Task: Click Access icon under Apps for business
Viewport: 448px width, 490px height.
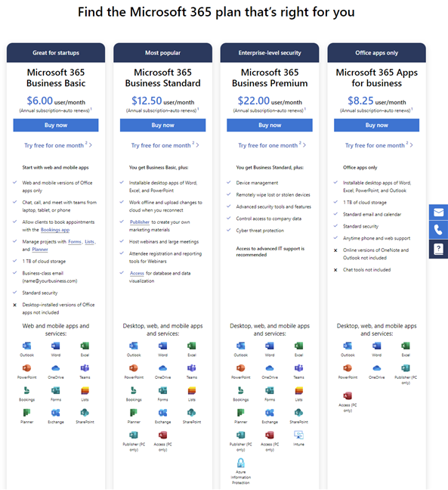Action: (x=348, y=395)
